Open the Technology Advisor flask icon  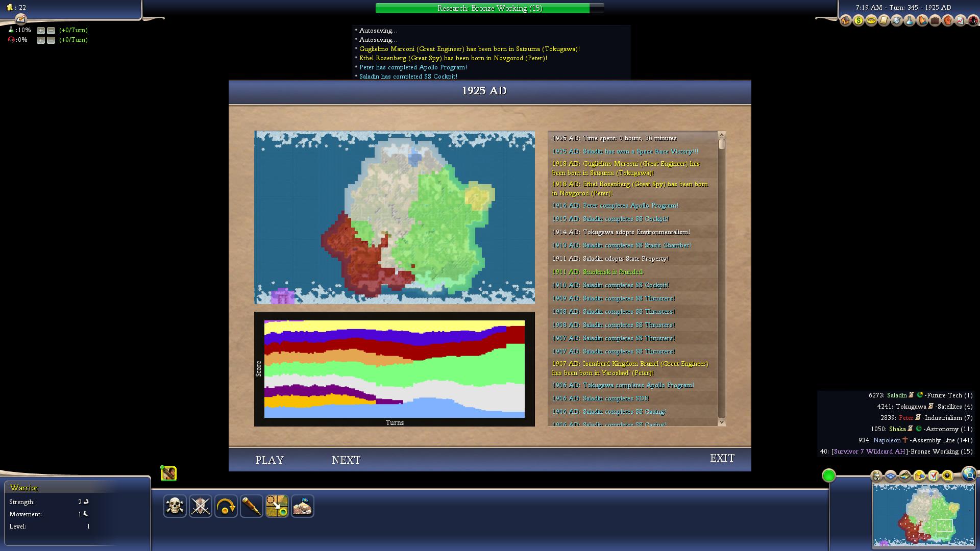point(910,20)
